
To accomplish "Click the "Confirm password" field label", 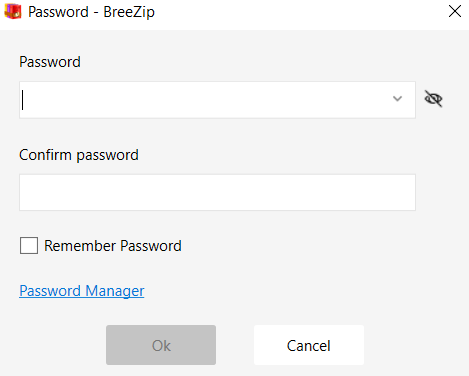I will pos(79,155).
